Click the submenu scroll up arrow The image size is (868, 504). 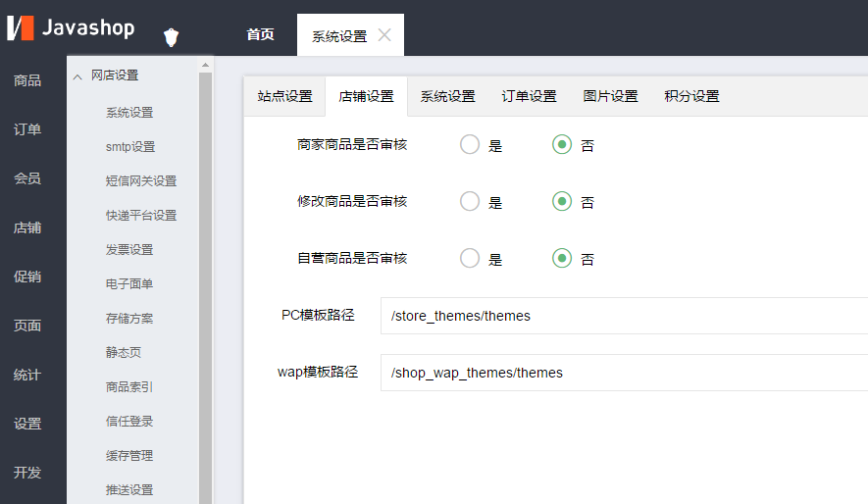click(206, 65)
